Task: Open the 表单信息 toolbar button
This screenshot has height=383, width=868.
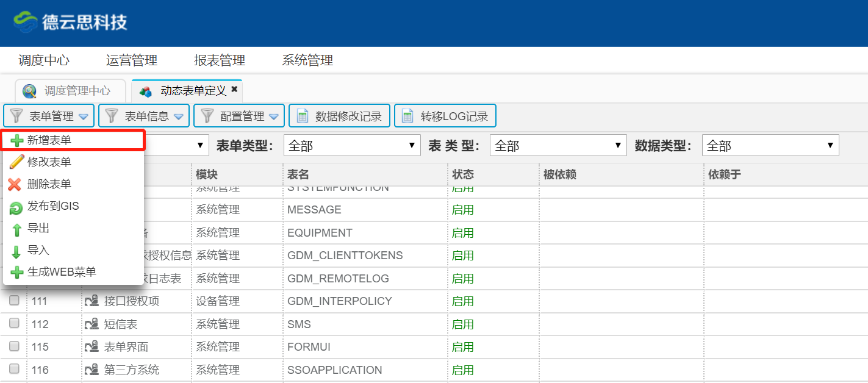Action: [144, 116]
